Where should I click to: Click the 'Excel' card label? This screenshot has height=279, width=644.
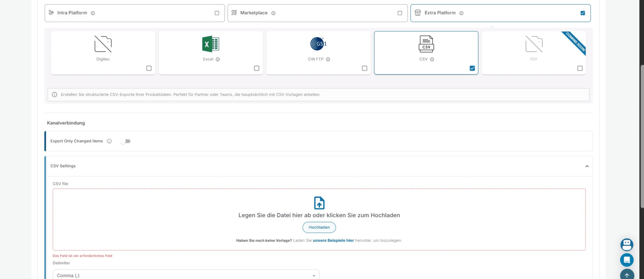[208, 59]
